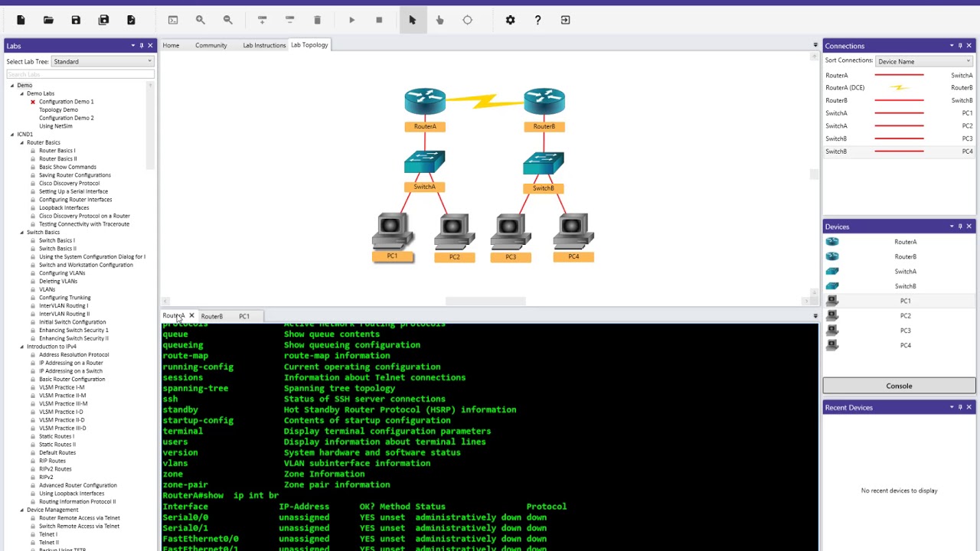Switch to the Lab Instructions tab
The image size is (980, 551).
pos(264,45)
